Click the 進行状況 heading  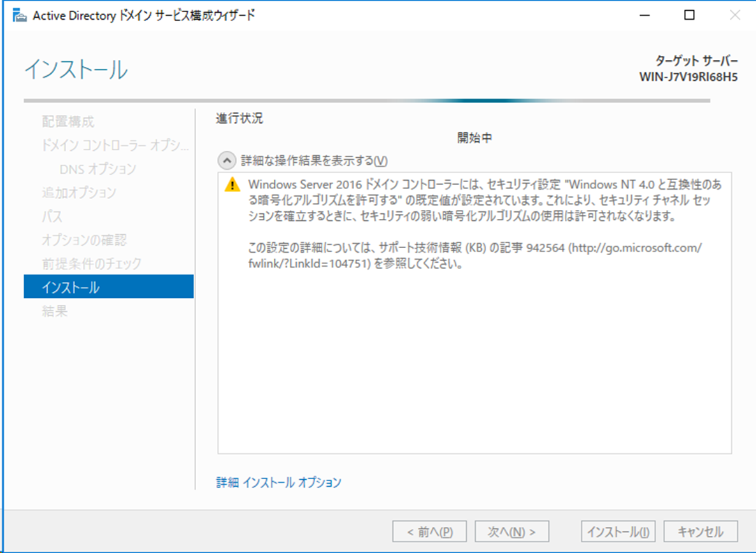pyautogui.click(x=239, y=118)
